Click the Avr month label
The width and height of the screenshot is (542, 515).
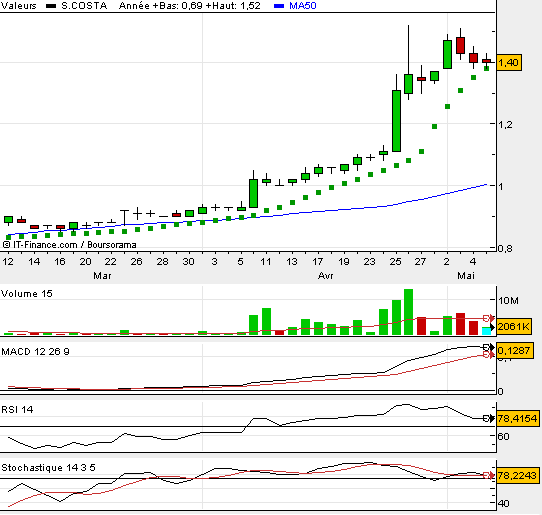point(326,276)
